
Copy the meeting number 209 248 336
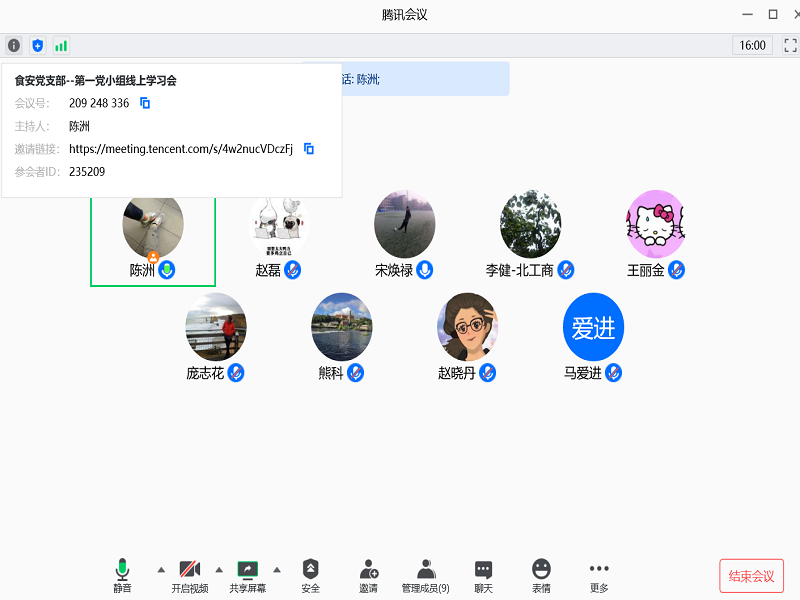point(145,103)
